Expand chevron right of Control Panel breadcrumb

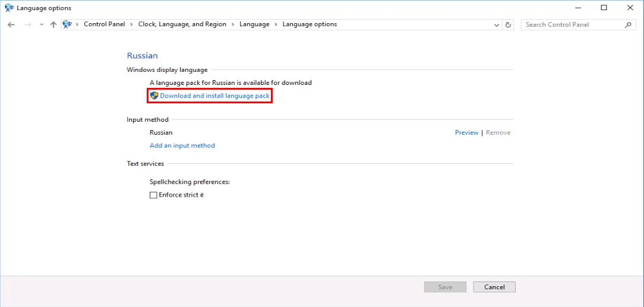point(132,24)
